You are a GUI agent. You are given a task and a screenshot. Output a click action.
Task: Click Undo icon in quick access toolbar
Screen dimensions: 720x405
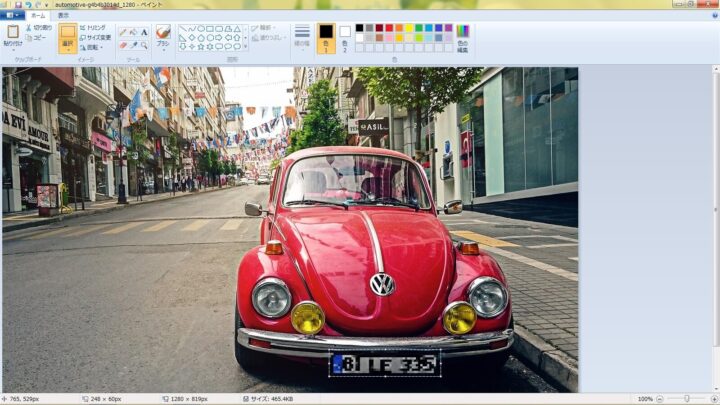[28, 5]
